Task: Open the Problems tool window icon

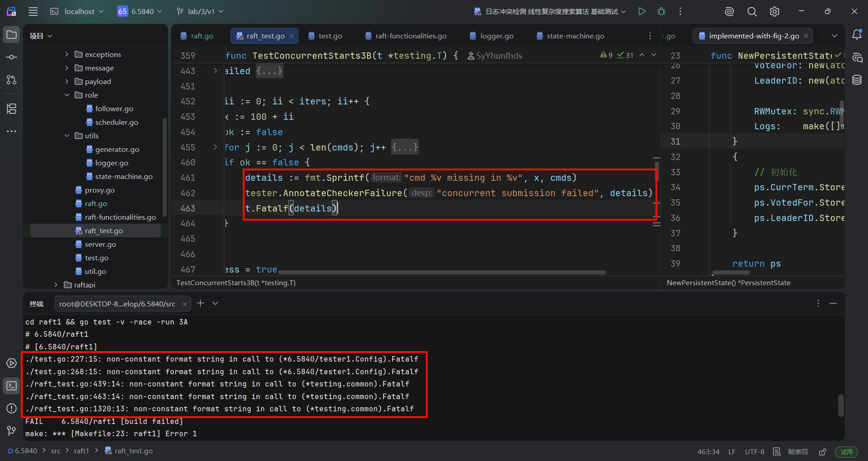Action: tap(12, 408)
